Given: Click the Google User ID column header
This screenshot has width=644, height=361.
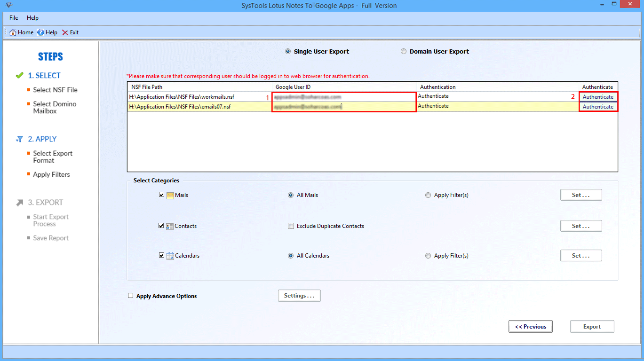Looking at the screenshot, I should [x=344, y=87].
